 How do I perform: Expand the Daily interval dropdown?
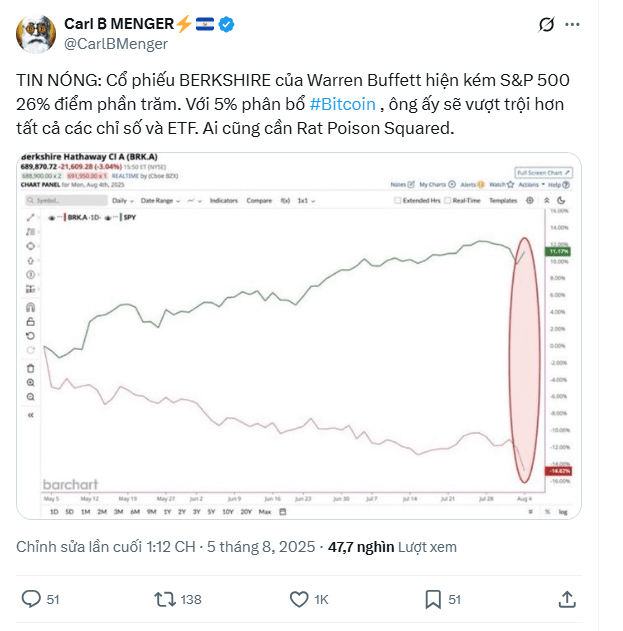123,200
